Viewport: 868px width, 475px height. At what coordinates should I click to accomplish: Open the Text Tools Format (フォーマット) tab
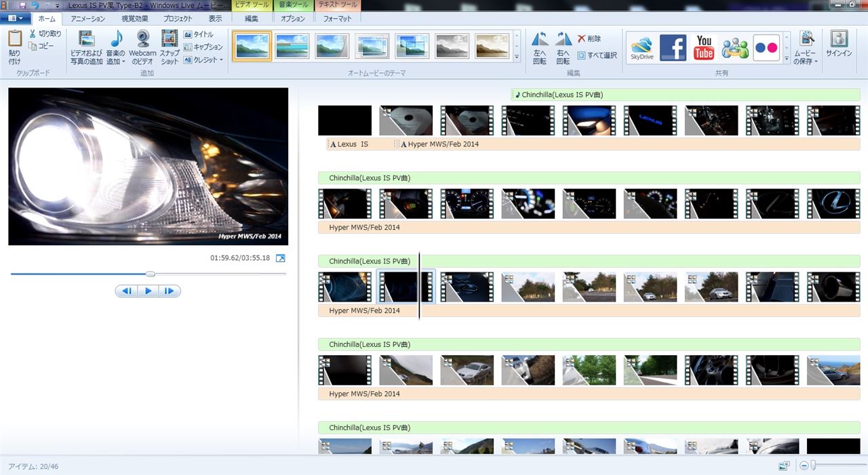pyautogui.click(x=338, y=19)
